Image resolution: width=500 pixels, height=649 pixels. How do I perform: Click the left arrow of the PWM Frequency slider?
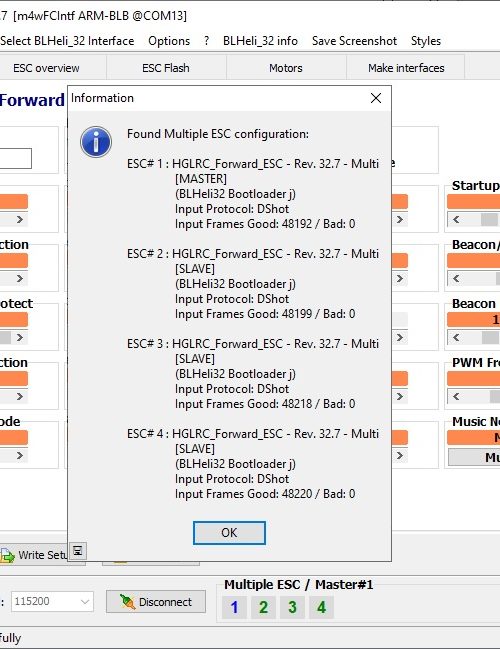tap(456, 397)
